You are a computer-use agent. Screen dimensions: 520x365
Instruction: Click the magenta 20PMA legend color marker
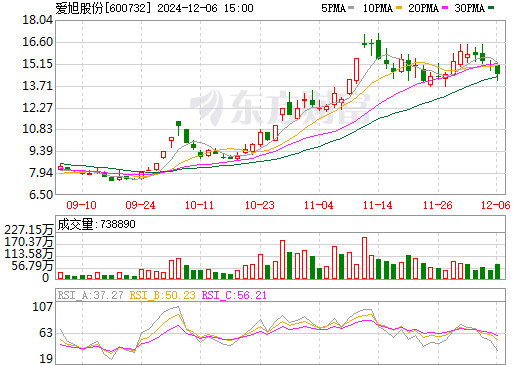pyautogui.click(x=445, y=8)
